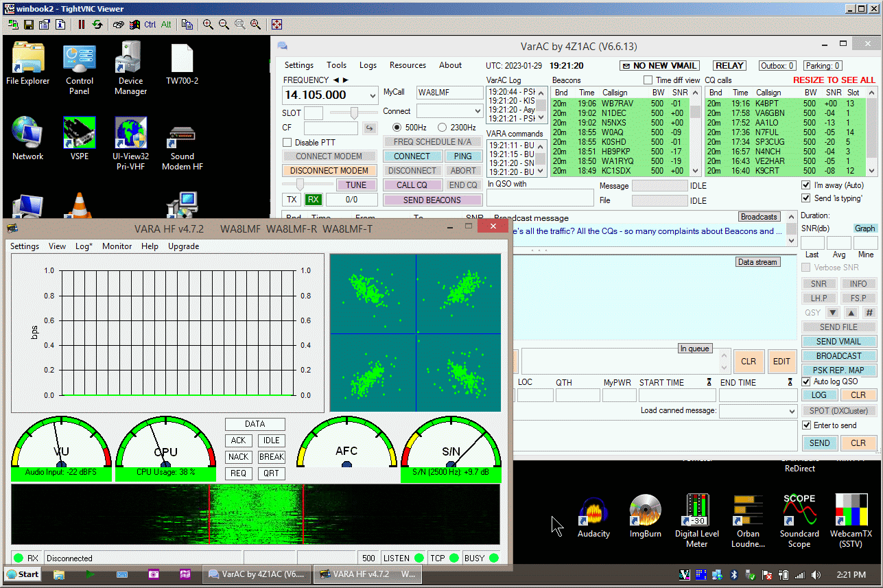Open TightVNC connection options icon
Viewport: 883px width, 588px height.
coord(45,24)
